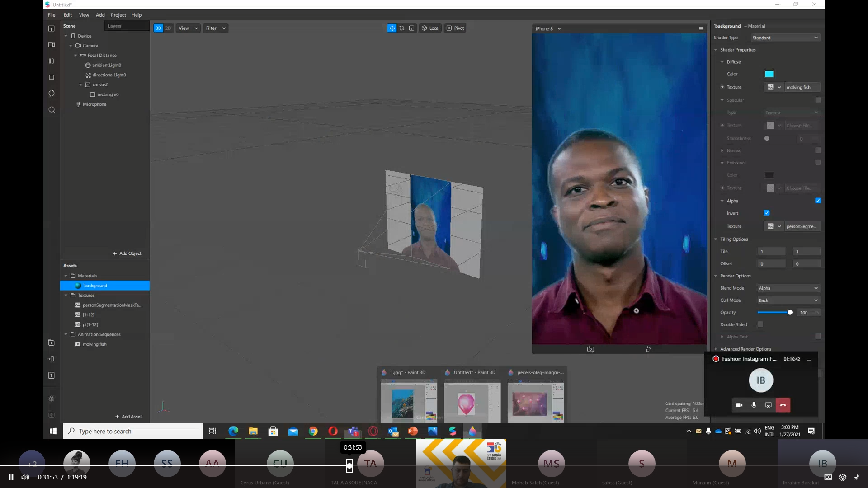Expand Advanced Render Options section
Viewport: 868px width, 488px height.
pos(716,349)
